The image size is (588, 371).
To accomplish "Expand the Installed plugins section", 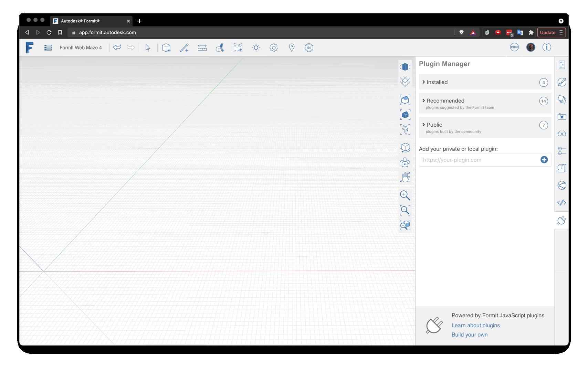I will [x=437, y=82].
